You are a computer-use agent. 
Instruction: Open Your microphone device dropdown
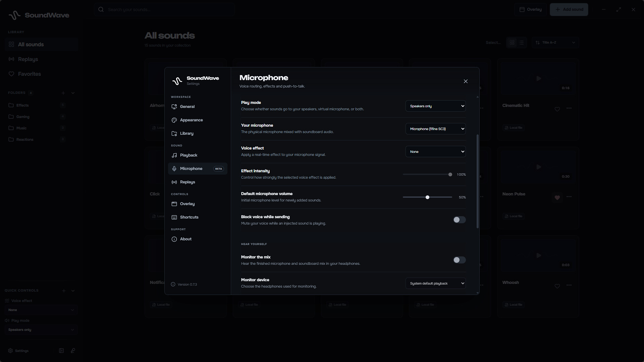point(435,129)
